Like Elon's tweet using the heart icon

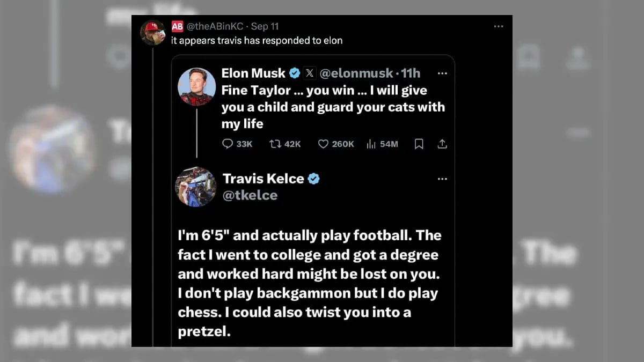coord(323,144)
